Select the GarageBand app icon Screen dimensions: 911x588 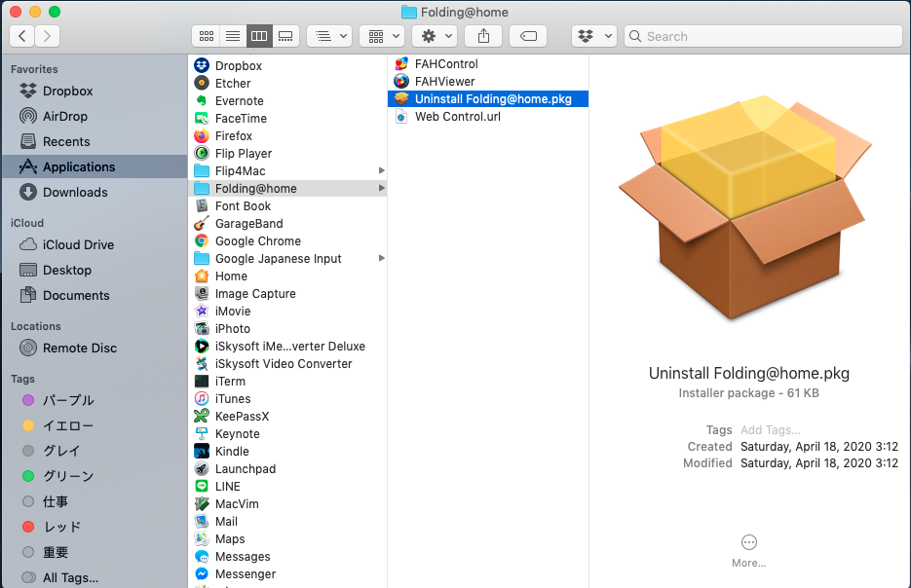[x=202, y=224]
